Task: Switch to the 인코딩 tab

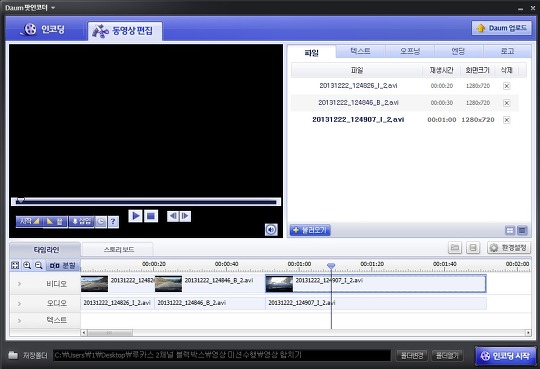Action: tap(44, 29)
